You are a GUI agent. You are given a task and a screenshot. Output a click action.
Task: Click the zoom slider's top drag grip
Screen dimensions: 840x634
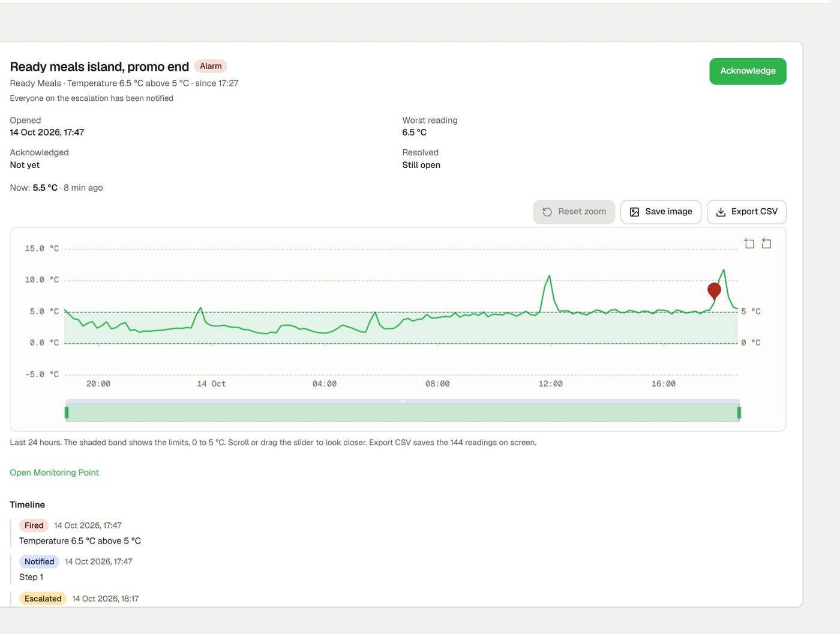pos(403,401)
